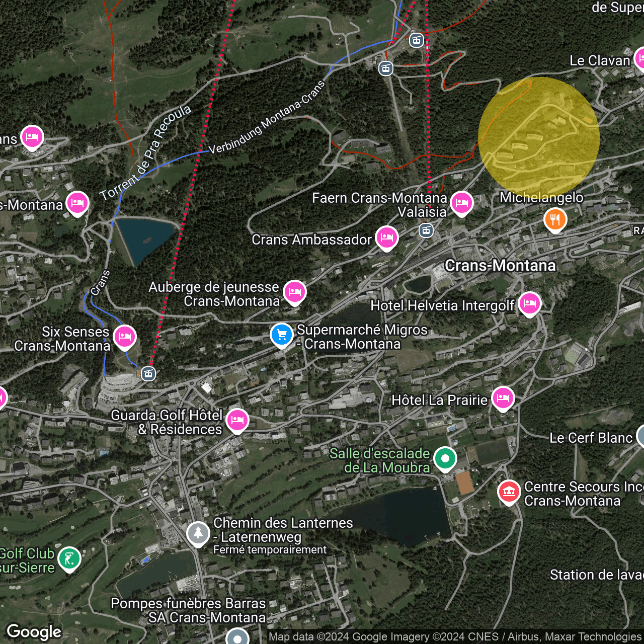
Task: Select the Six Senses Crans-Montana hotel pin
Action: point(125,337)
